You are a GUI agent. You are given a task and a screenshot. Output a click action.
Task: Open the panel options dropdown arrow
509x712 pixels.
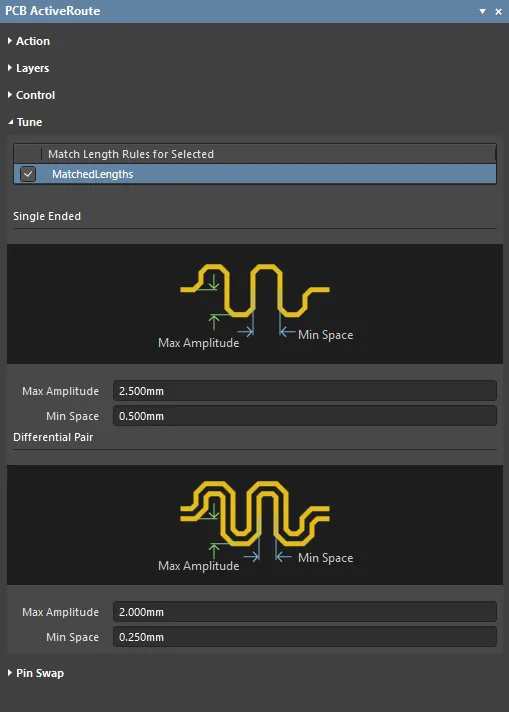coord(483,11)
